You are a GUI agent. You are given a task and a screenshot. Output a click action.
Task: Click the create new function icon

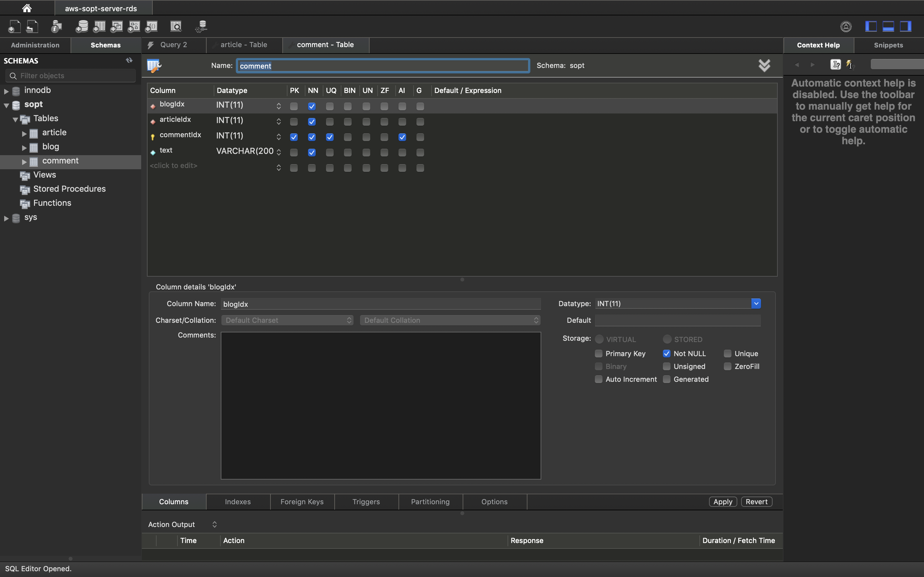151,26
